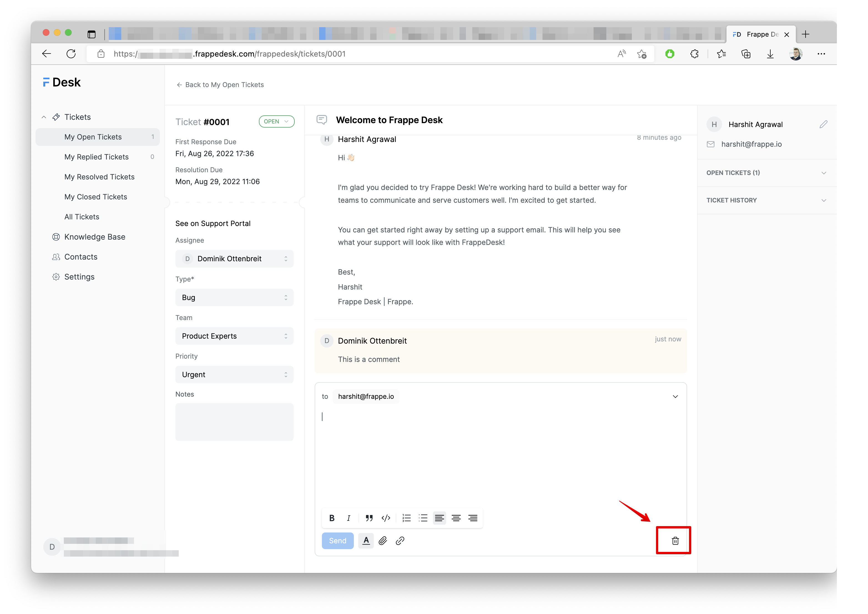Switch to My Closed Tickets

95,197
